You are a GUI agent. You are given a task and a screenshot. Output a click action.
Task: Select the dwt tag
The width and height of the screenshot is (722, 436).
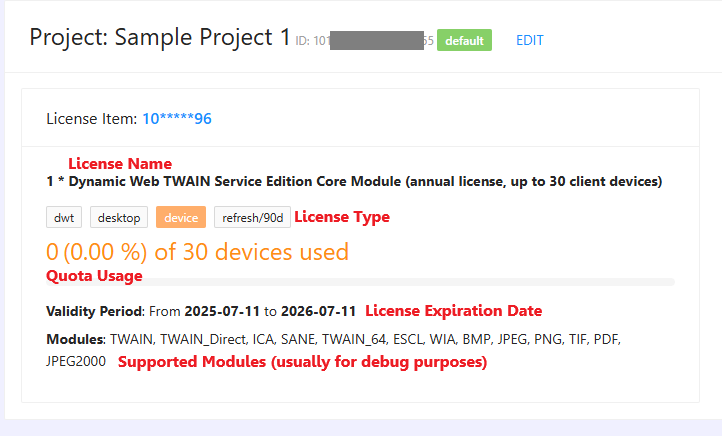(64, 217)
